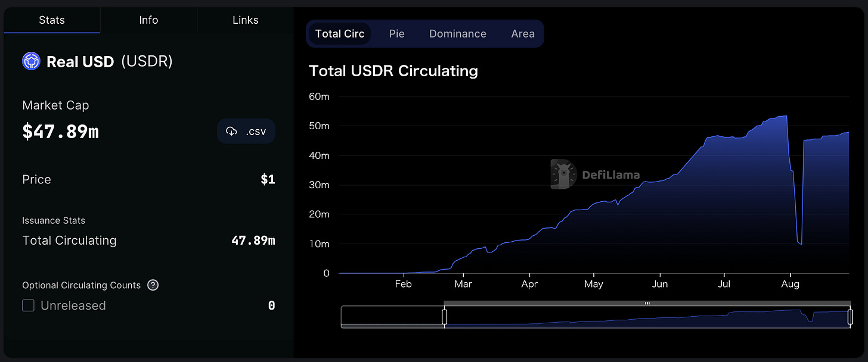Click the Apr label on x-axis
The image size is (868, 362).
tap(529, 285)
